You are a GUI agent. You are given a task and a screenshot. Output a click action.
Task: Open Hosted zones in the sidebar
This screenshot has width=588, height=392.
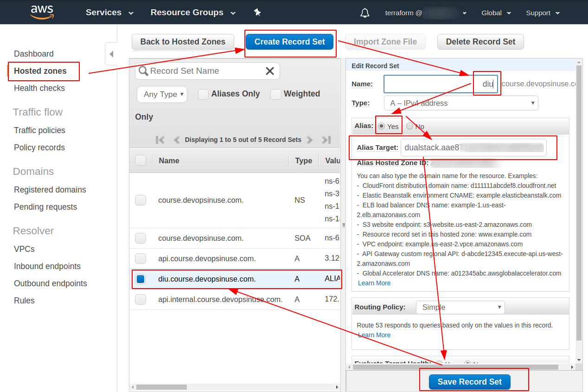(40, 71)
